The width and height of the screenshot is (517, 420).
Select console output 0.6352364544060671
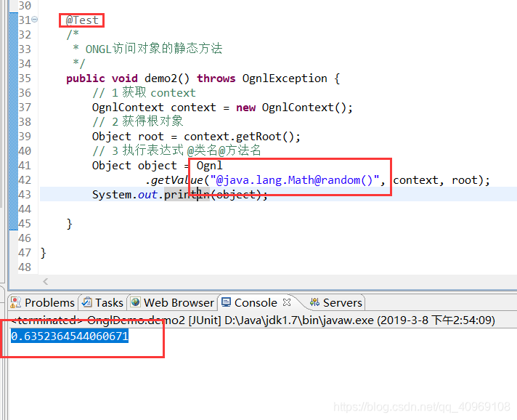pyautogui.click(x=70, y=336)
